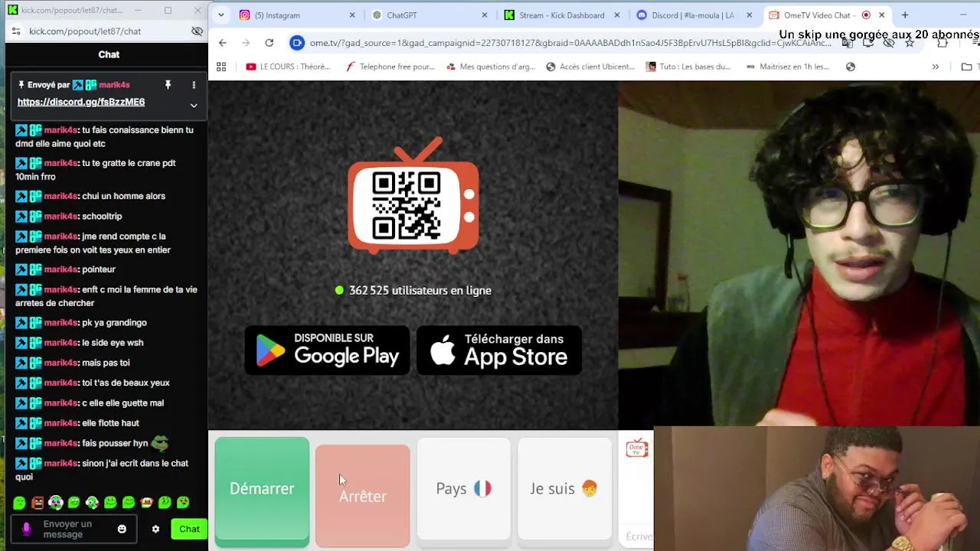Click the Envoyer un message chat input
This screenshot has height=551, width=980.
point(75,529)
